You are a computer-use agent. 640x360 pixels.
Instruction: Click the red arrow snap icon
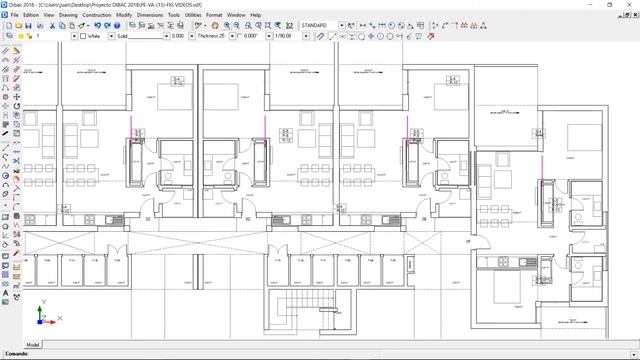[431, 36]
